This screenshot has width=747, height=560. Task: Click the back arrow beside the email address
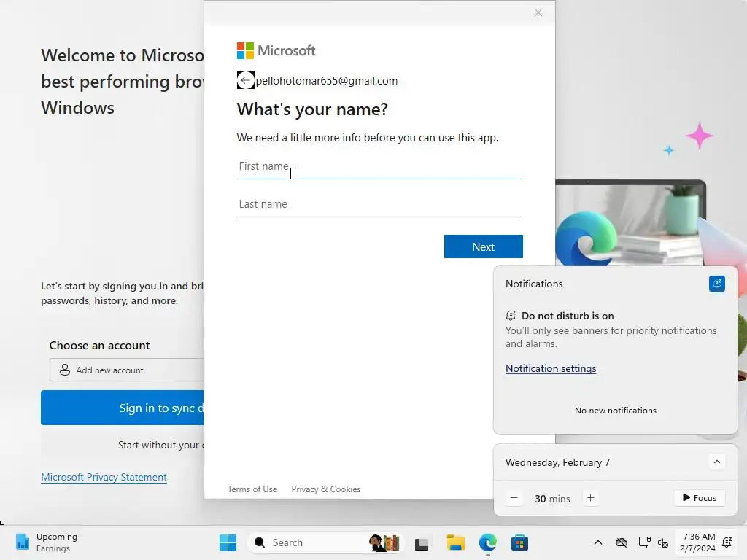[245, 80]
